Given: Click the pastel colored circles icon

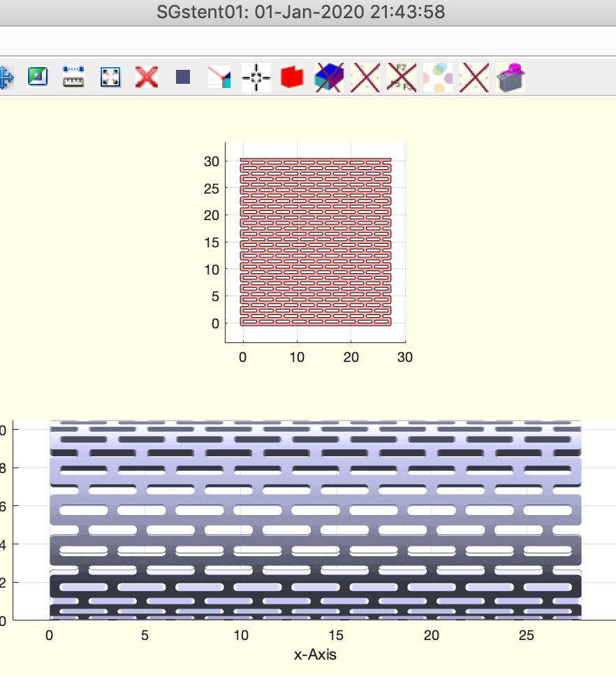Looking at the screenshot, I should click(438, 77).
